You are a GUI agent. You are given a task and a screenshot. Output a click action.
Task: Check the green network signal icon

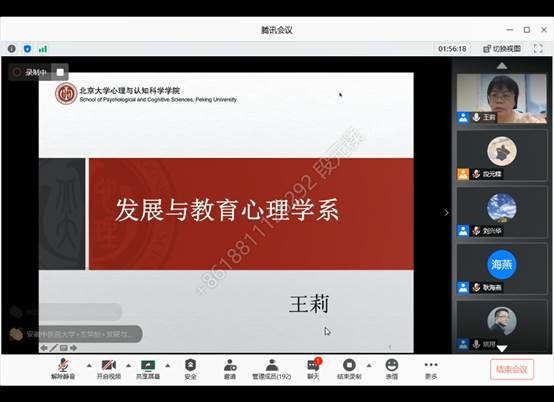[x=43, y=48]
